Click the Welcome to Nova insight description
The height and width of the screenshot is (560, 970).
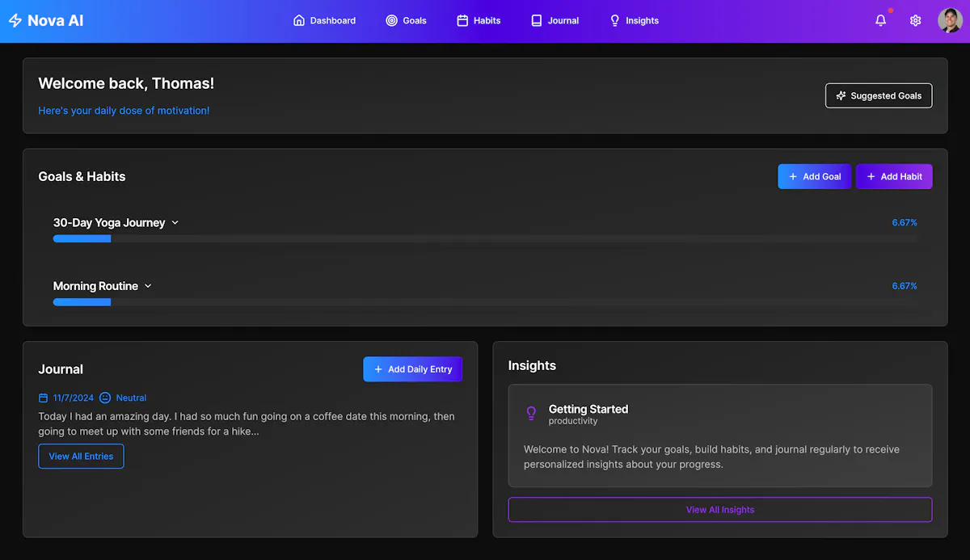pos(711,457)
